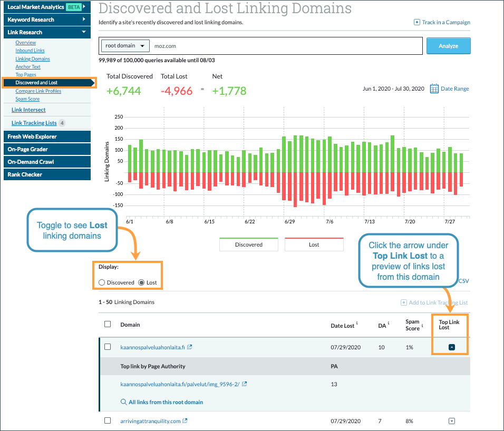Check the box for kaannospalveluahonlaita.fi row

tap(108, 347)
